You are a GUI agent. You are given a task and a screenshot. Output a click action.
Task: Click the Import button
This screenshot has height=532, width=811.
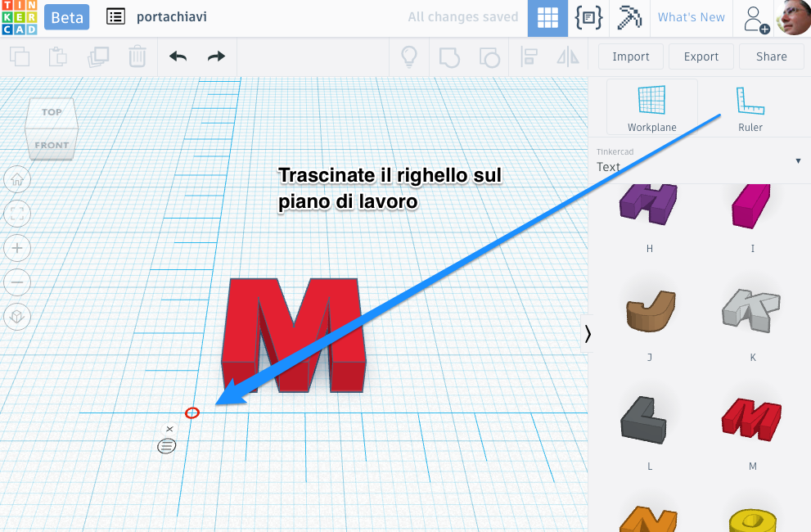click(x=630, y=56)
